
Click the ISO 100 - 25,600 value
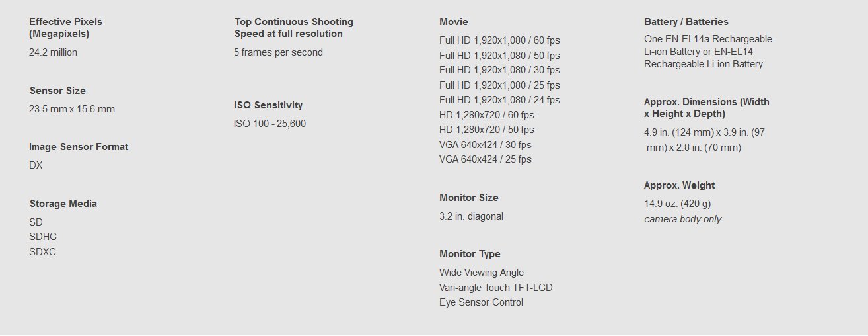tap(270, 123)
